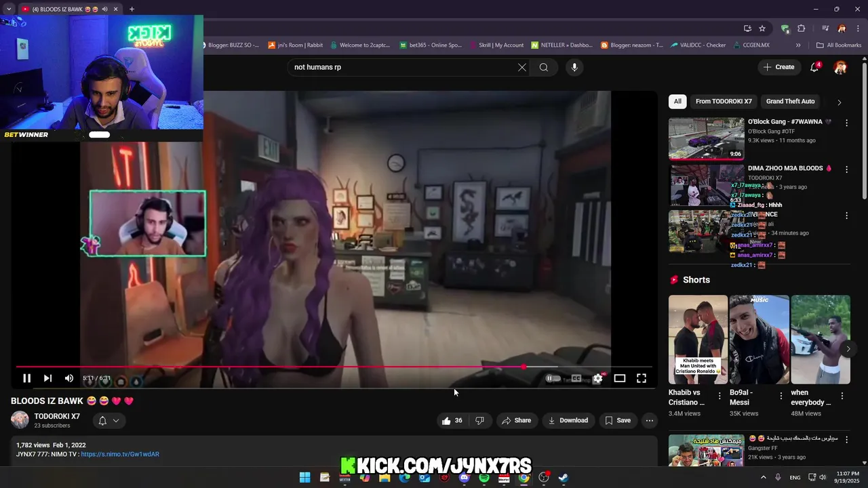Open a new Chrome tab

pyautogui.click(x=132, y=9)
